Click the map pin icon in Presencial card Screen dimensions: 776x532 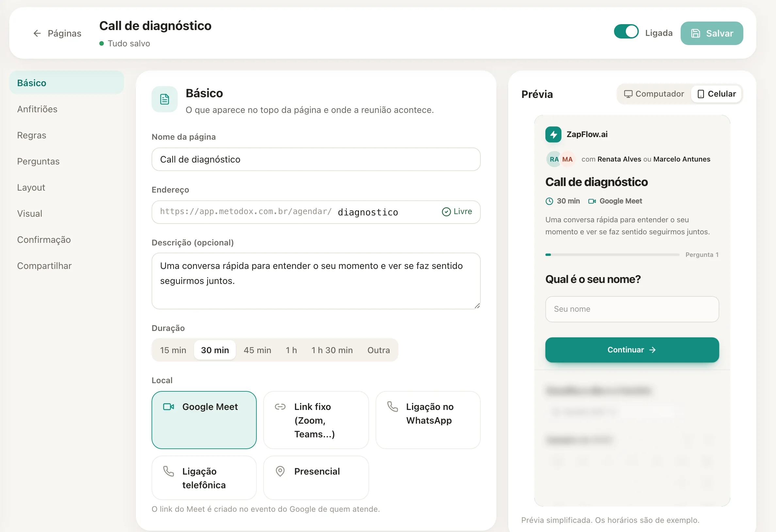280,471
